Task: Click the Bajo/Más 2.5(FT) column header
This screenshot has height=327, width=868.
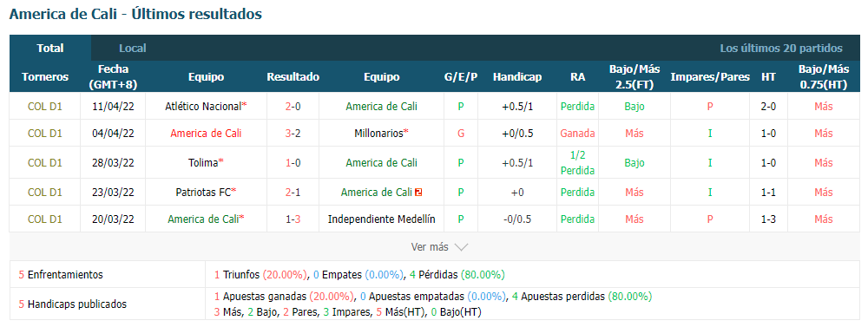Action: tap(635, 77)
